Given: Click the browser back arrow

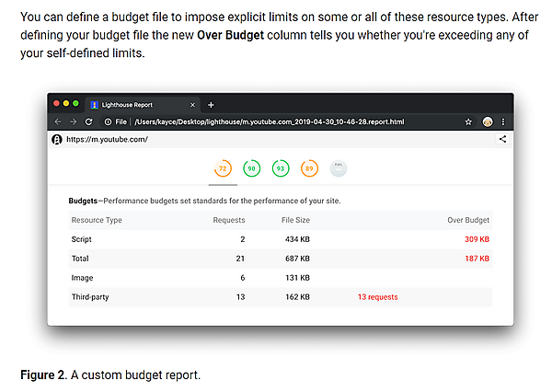Looking at the screenshot, I should (x=58, y=121).
